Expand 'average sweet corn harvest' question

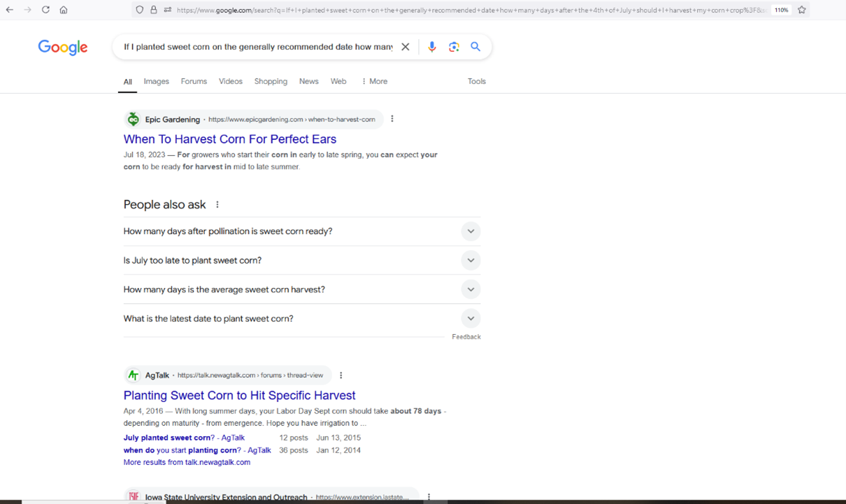click(302, 289)
